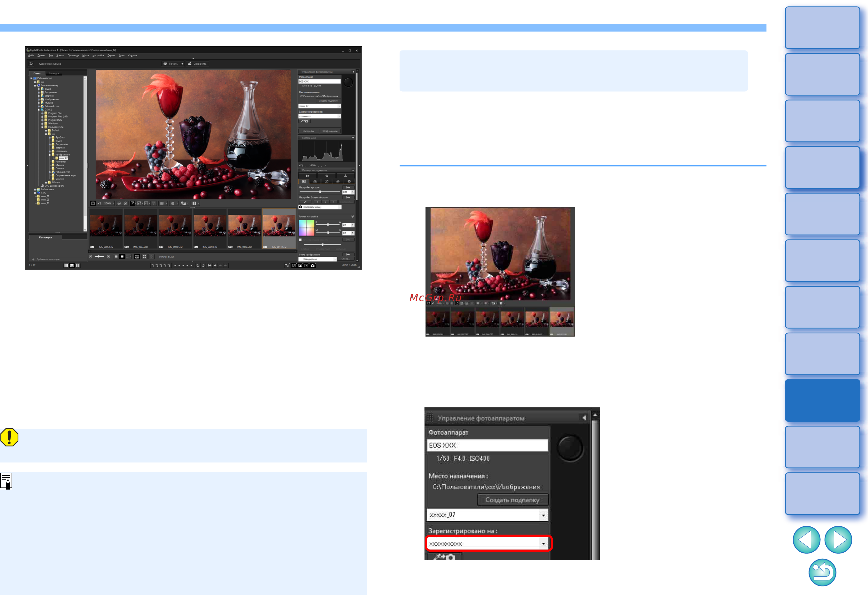This screenshot has height=595, width=868.
Task: Adjust the Настройка яркости slider handle
Action: coord(320,192)
